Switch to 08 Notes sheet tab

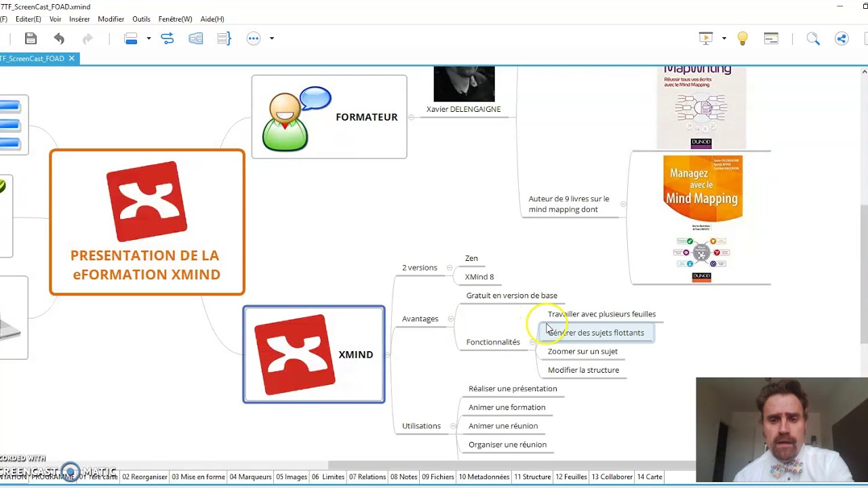pos(403,477)
